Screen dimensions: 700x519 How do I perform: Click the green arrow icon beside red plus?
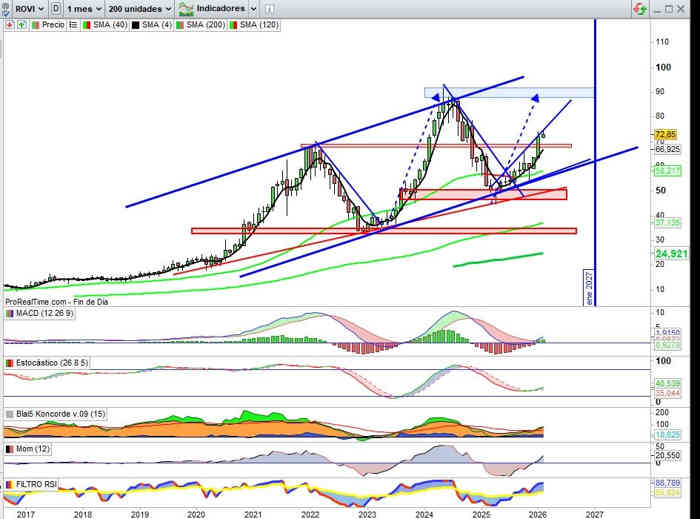pos(19,23)
